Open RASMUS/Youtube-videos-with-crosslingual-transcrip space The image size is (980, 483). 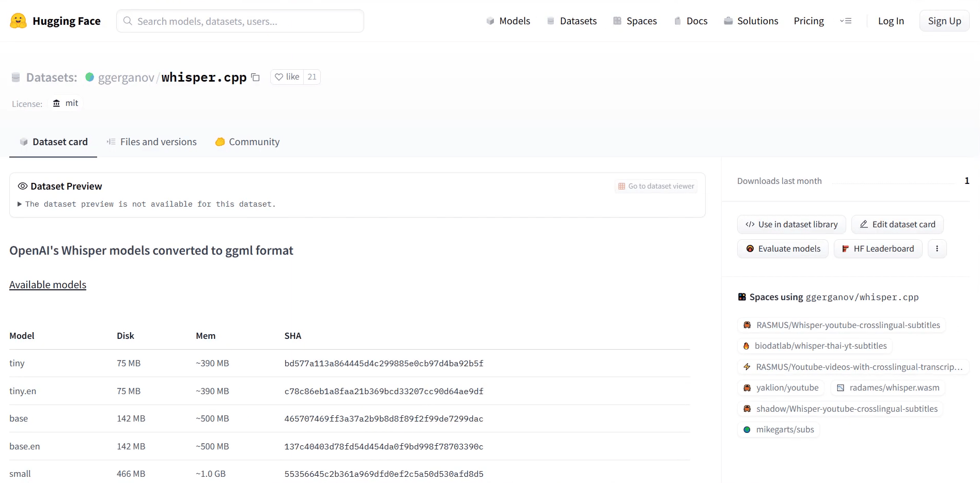(x=853, y=367)
